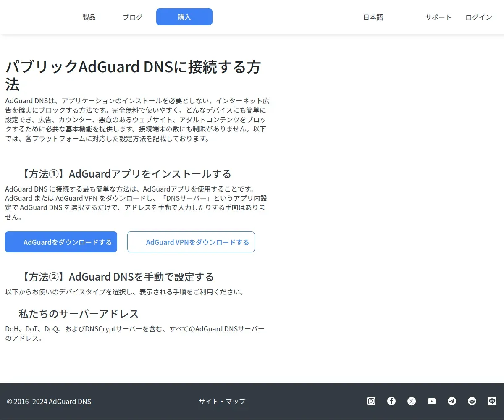Click the パブリックAdGuard DNSに接続する方法 title
This screenshot has width=504, height=420.
point(133,75)
